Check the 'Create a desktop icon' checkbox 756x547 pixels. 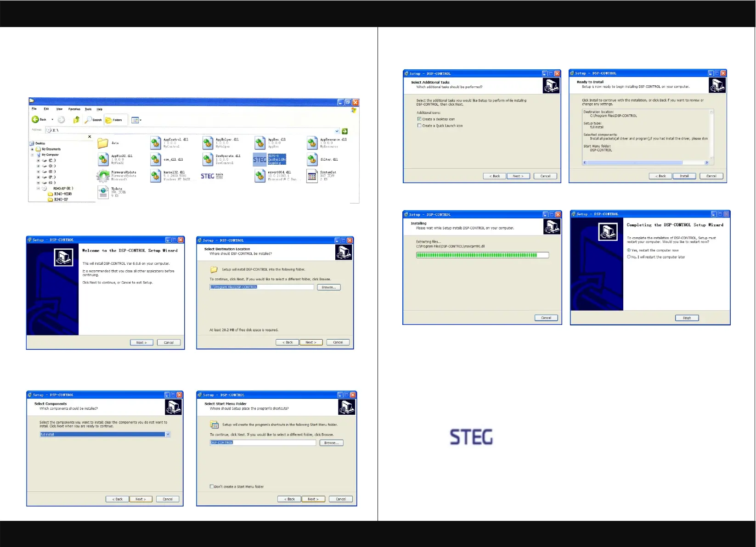419,119
